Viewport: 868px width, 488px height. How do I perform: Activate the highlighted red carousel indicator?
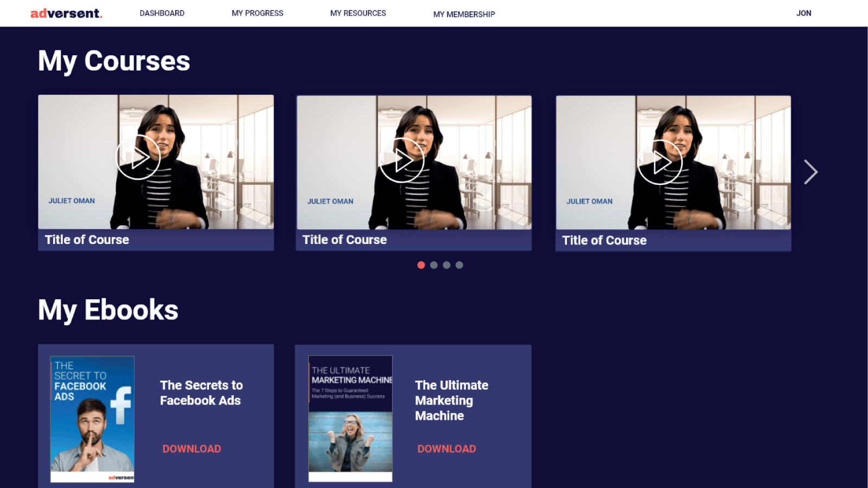421,265
